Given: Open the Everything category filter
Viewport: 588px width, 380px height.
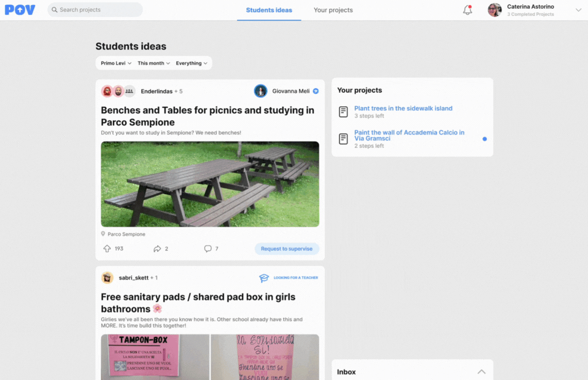Looking at the screenshot, I should 192,63.
